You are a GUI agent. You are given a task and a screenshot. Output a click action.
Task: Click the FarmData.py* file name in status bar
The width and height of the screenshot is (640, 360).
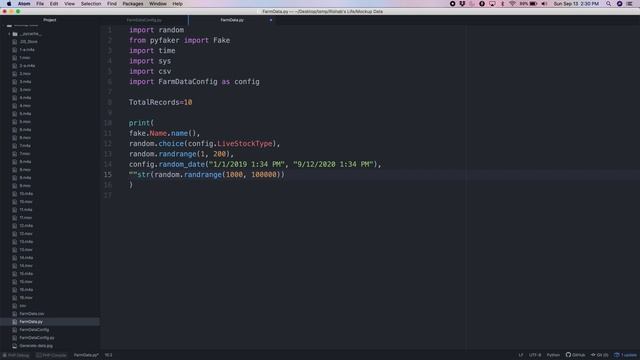coord(86,355)
